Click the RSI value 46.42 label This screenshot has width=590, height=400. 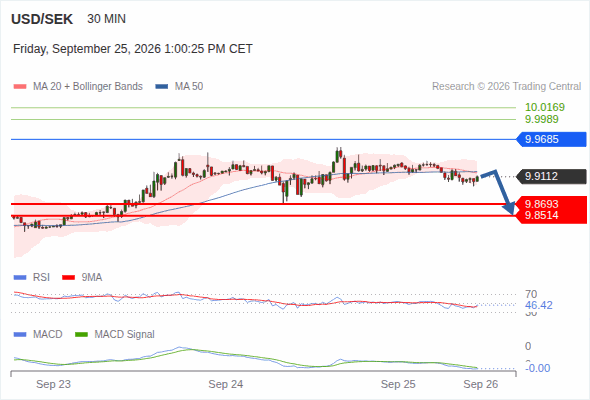coord(539,305)
